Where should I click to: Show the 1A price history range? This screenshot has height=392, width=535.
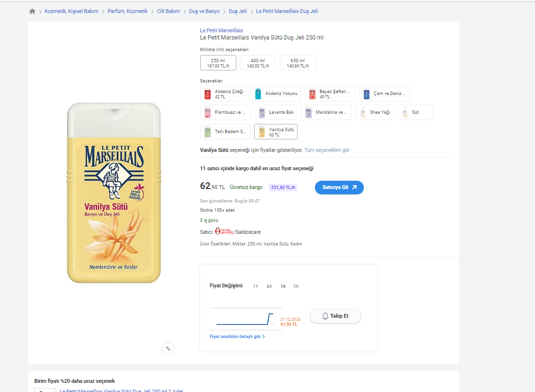(x=283, y=286)
